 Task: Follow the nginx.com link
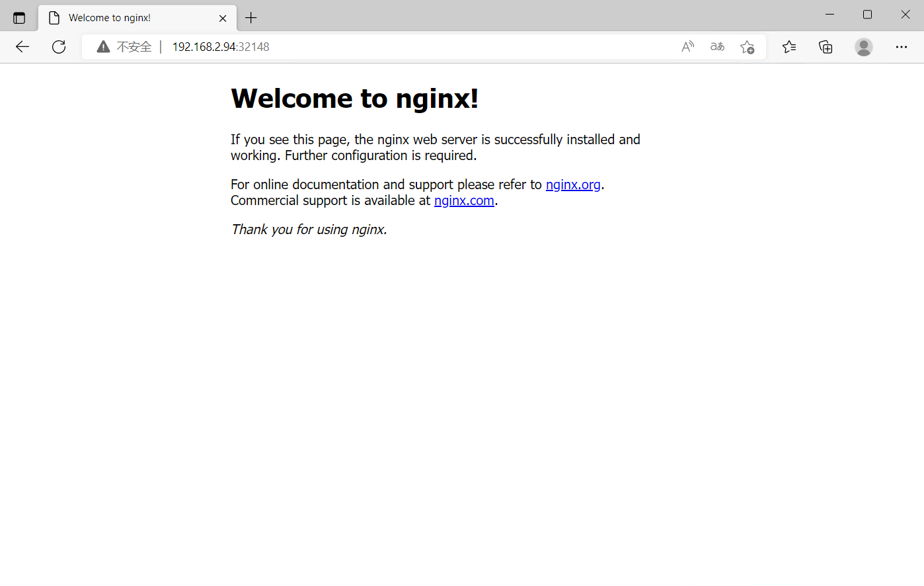(x=464, y=200)
